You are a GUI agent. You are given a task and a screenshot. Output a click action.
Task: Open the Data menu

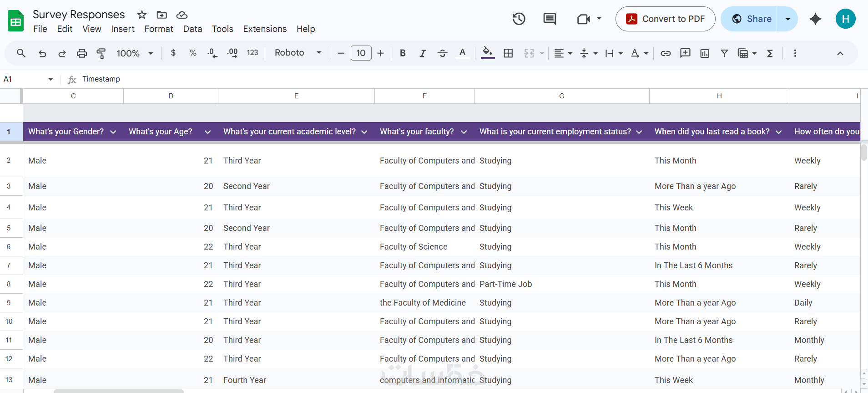192,29
